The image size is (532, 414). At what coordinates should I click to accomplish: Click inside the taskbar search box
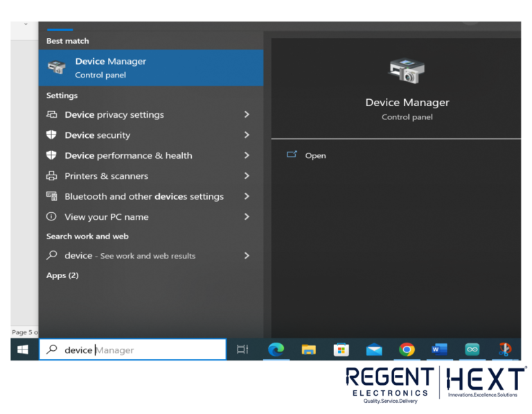tap(139, 350)
